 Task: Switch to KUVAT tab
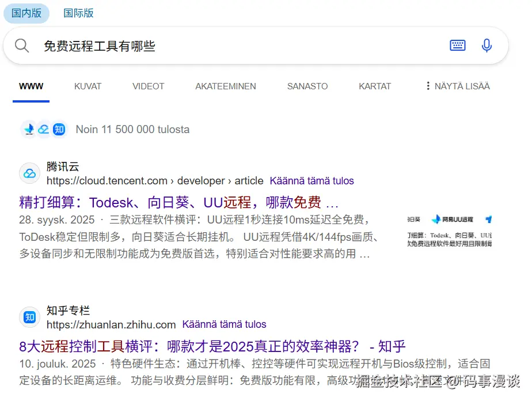point(88,86)
